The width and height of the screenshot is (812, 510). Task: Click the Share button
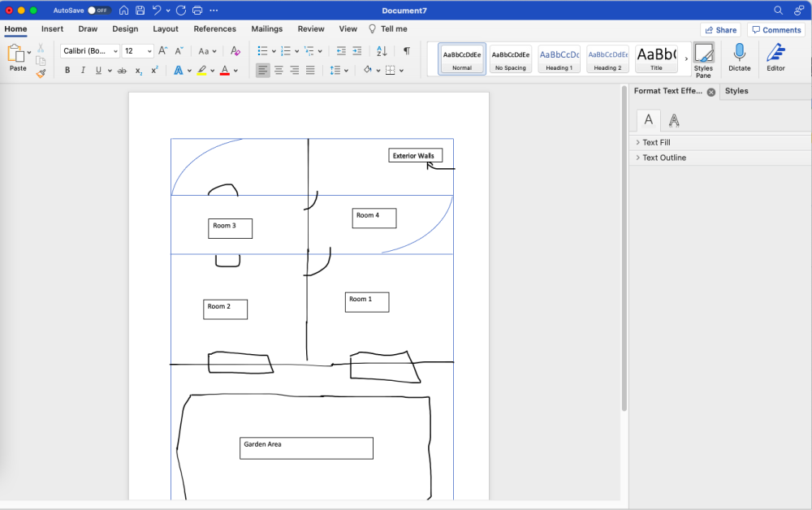[720, 29]
